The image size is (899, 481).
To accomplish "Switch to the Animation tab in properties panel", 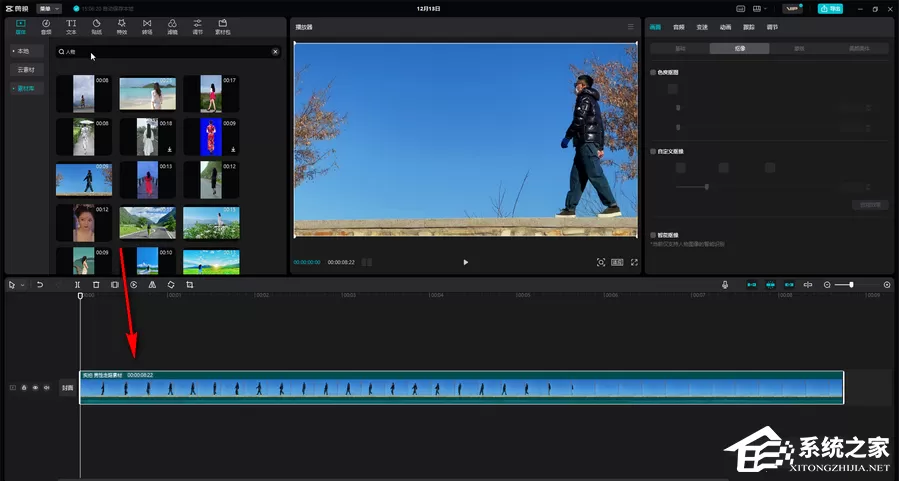I will point(725,27).
